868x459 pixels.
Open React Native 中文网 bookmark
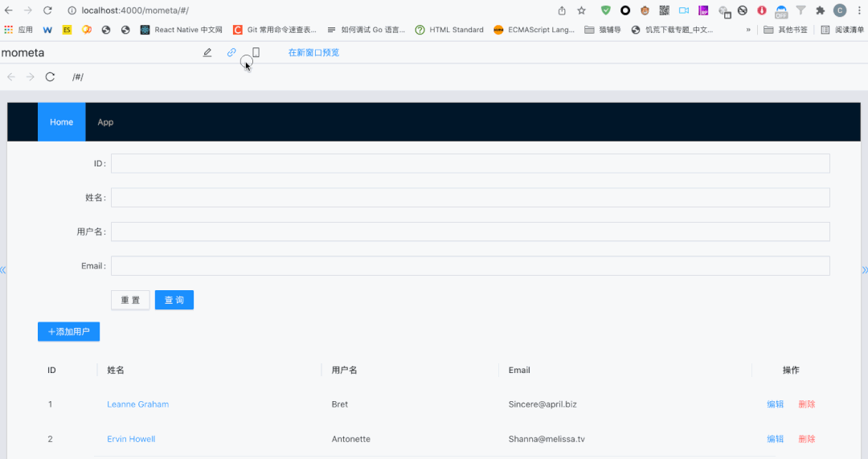click(x=181, y=30)
